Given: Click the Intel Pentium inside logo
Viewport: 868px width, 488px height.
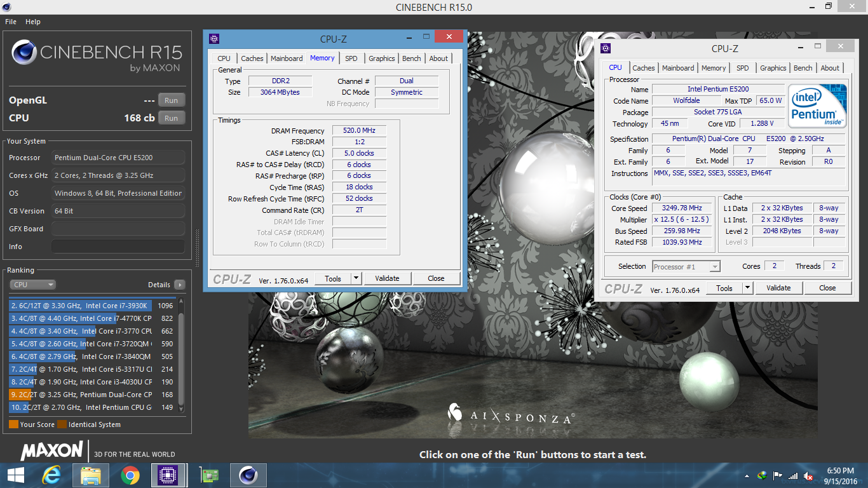Looking at the screenshot, I should [x=817, y=105].
